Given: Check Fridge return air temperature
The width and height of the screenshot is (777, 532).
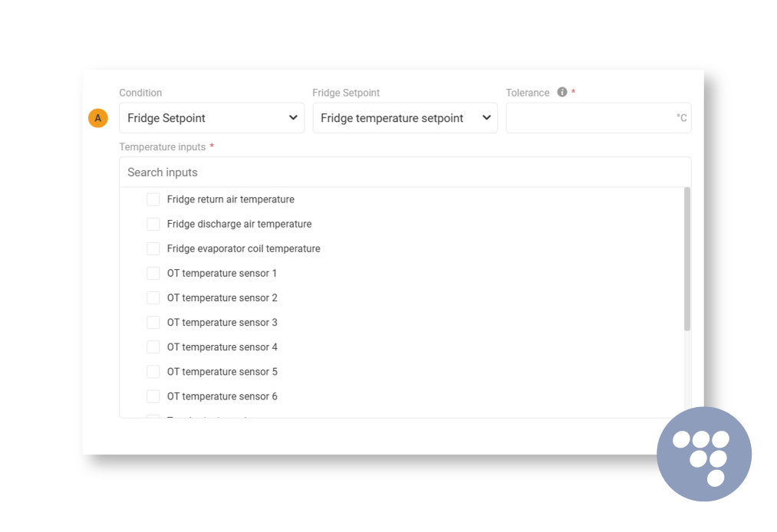Looking at the screenshot, I should click(x=153, y=199).
